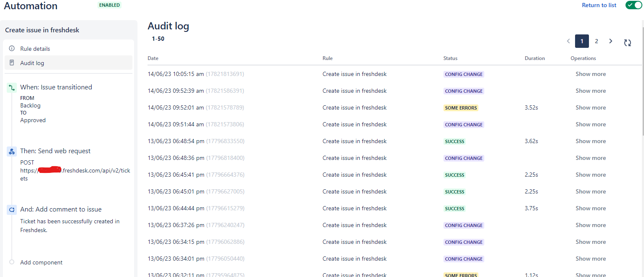Viewport: 644px width, 277px height.
Task: Refresh the audit log with the reload icon
Action: [628, 42]
